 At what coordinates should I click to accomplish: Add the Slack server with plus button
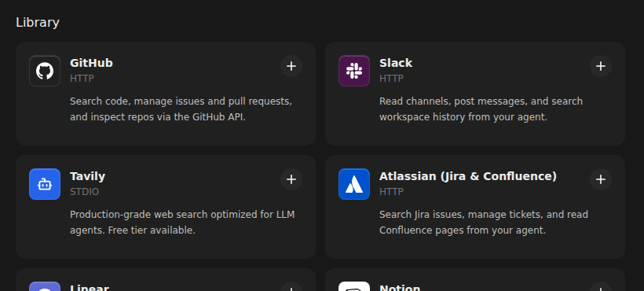coord(601,67)
